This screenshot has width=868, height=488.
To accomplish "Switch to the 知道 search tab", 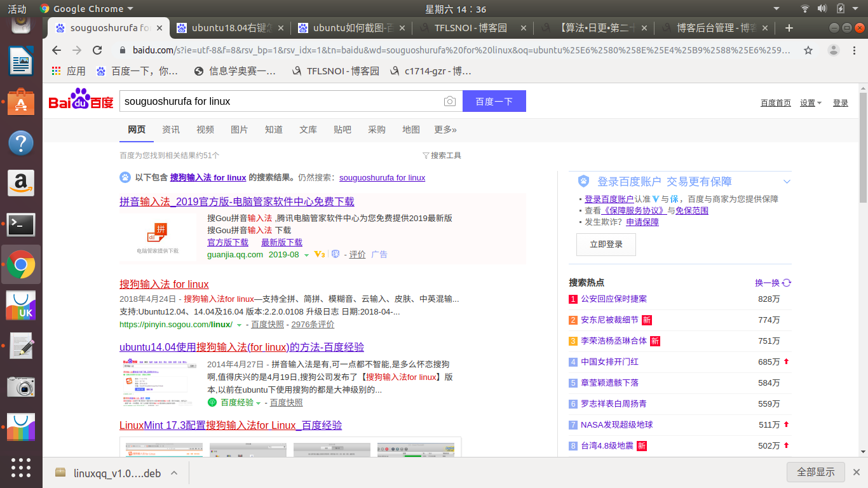I will (274, 130).
